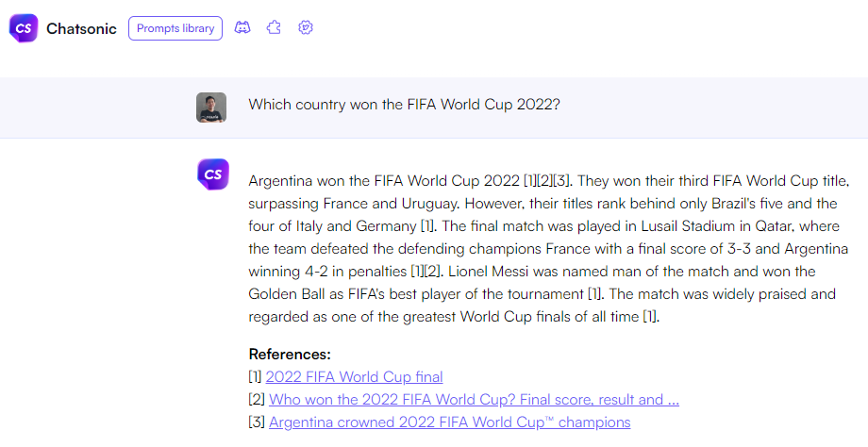Open the Prompts library
Viewport: 868px width, 447px height.
(175, 28)
